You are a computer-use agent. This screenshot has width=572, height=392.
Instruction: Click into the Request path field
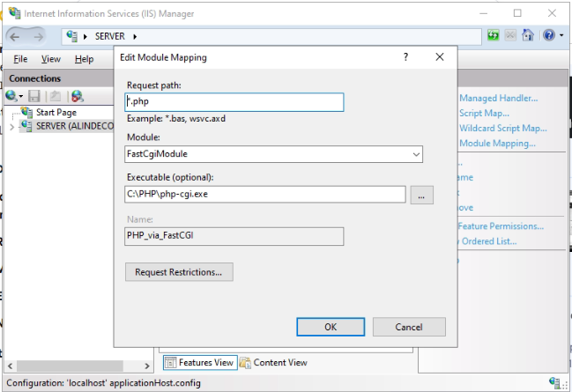[234, 102]
